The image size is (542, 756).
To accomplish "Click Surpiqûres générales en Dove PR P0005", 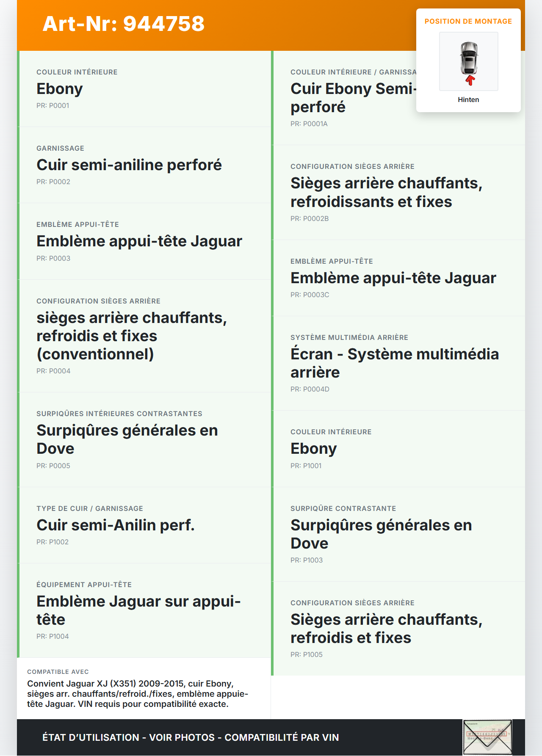I will click(127, 439).
